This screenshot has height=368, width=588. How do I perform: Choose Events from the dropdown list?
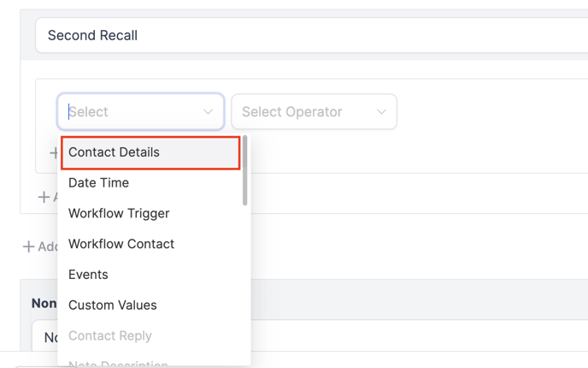(x=88, y=275)
